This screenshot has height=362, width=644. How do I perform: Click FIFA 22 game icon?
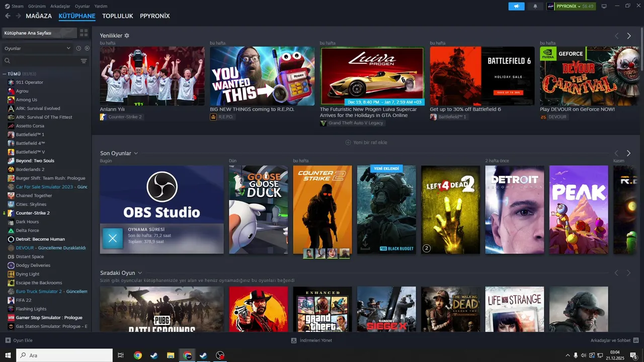(11, 300)
